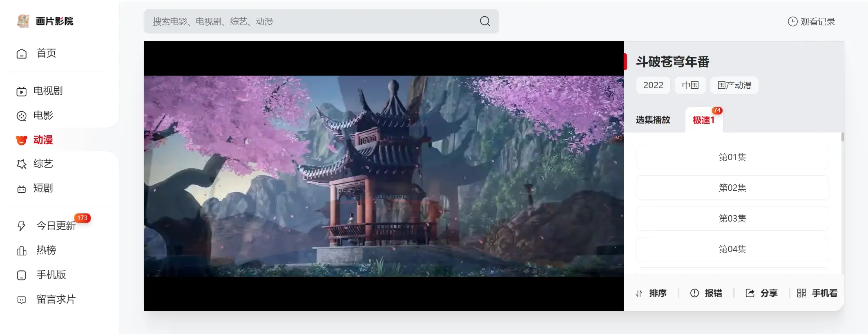Click the video player area
The image size is (868, 334).
coord(384,176)
